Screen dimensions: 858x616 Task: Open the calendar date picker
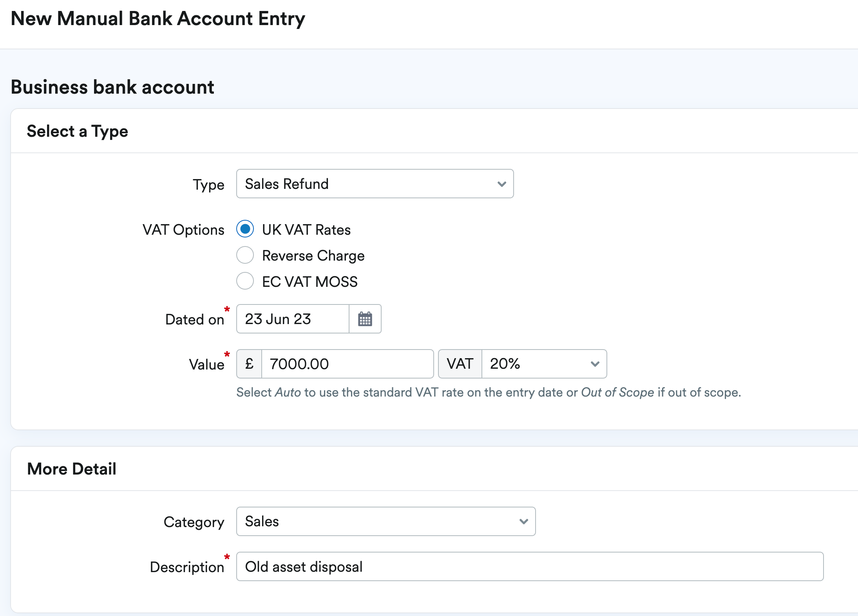point(365,319)
